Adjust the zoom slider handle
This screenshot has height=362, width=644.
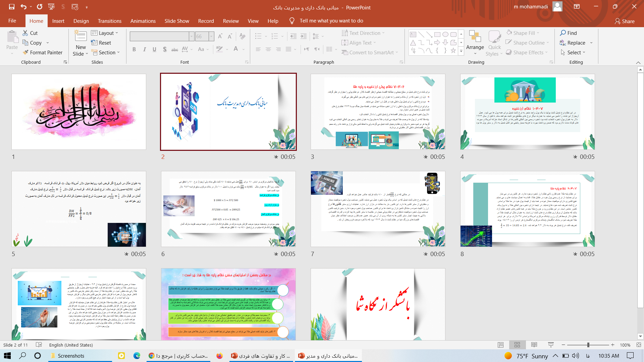[x=588, y=345]
